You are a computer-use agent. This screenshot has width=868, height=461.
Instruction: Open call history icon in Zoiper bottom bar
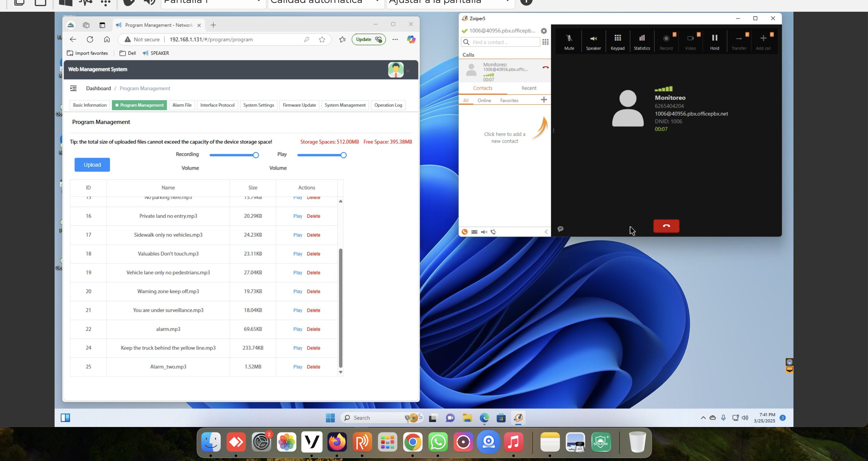pos(494,232)
